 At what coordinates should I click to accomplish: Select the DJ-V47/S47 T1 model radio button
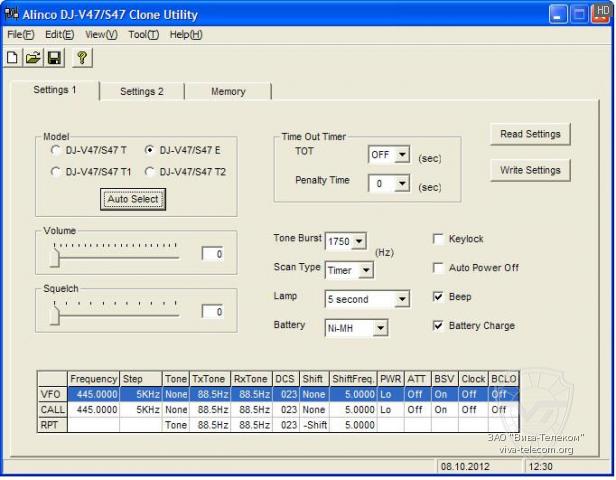pyautogui.click(x=56, y=172)
